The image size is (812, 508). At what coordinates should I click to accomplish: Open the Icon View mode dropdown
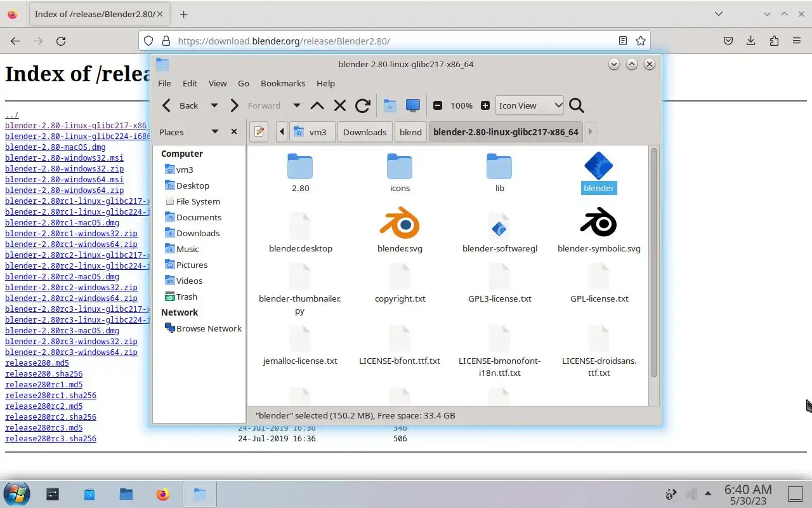(x=530, y=105)
